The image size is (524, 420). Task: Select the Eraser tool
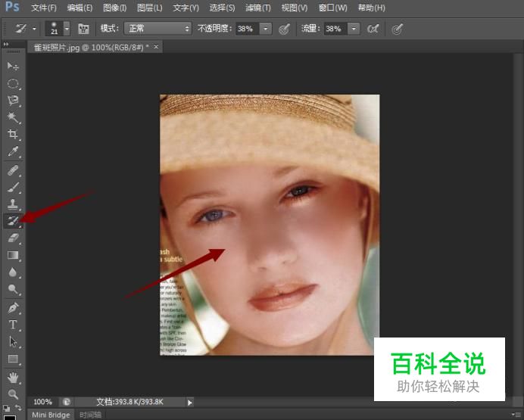tap(13, 238)
